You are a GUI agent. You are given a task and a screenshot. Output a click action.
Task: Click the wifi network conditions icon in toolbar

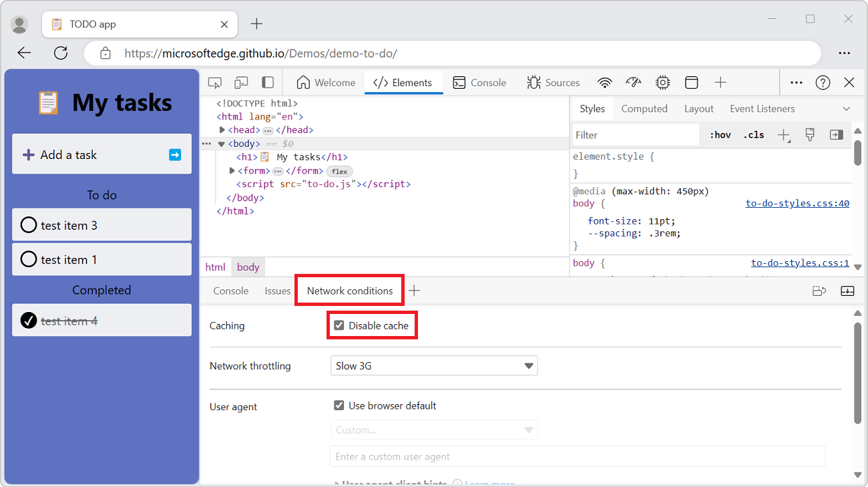coord(604,82)
